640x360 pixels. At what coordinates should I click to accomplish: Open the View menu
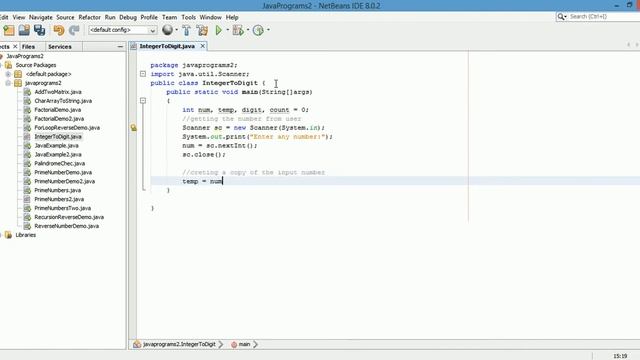(19, 18)
